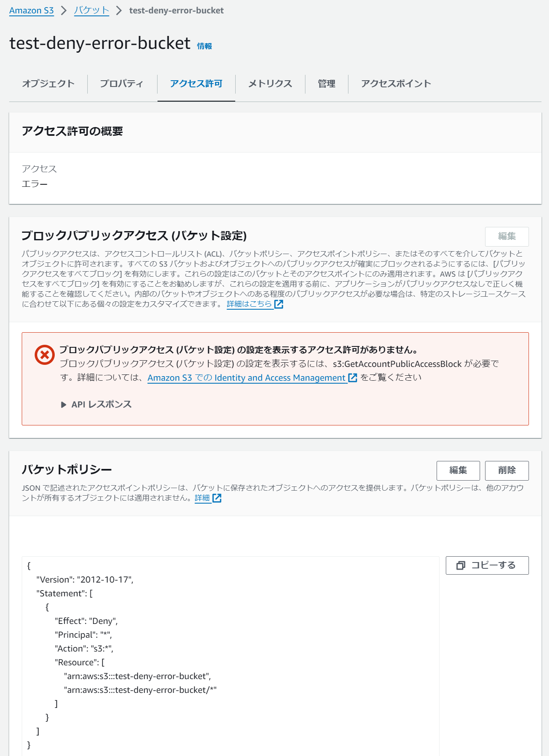Click the 編集 button for bucket policy
The height and width of the screenshot is (756, 549).
(x=458, y=471)
